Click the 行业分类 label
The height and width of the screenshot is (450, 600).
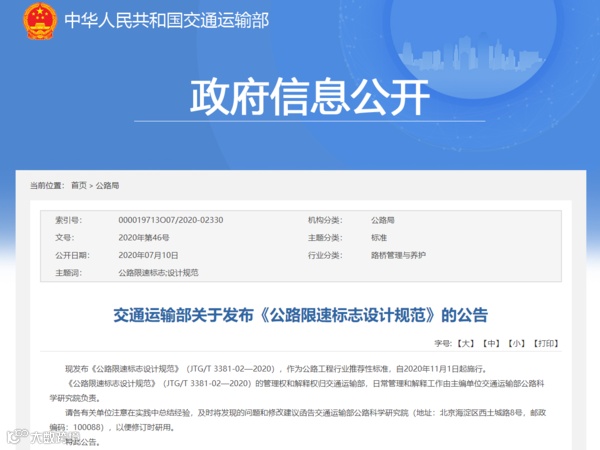[325, 255]
